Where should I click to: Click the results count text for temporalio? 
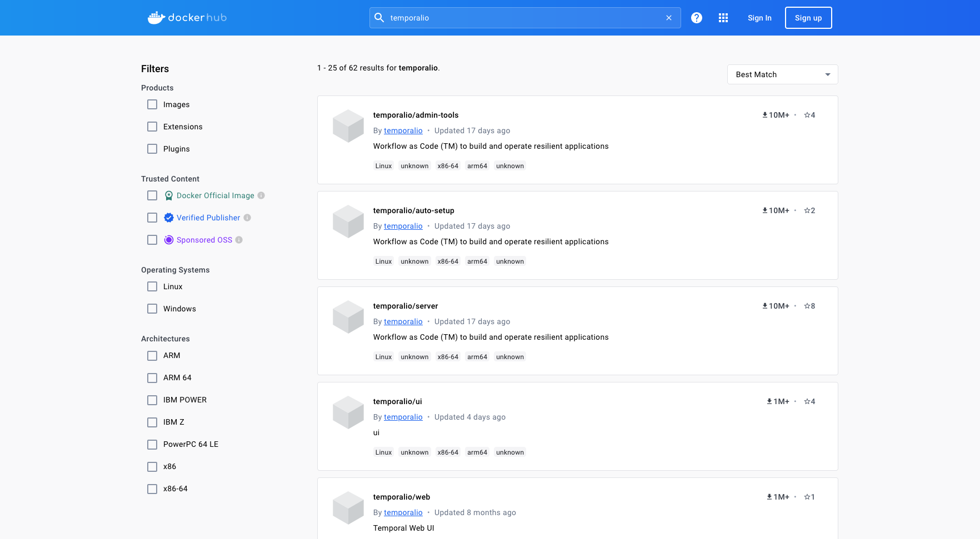tap(378, 68)
